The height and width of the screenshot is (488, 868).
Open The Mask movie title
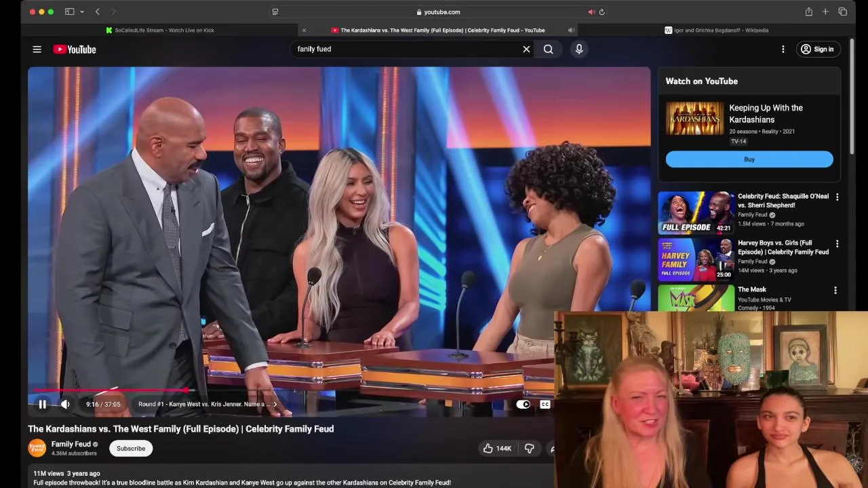tap(752, 289)
